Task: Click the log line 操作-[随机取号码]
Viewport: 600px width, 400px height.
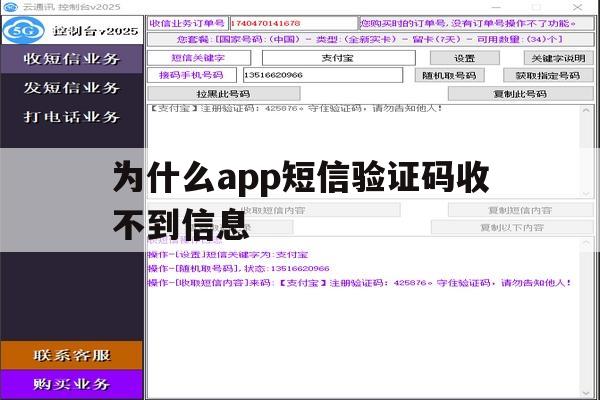Action: point(238,268)
